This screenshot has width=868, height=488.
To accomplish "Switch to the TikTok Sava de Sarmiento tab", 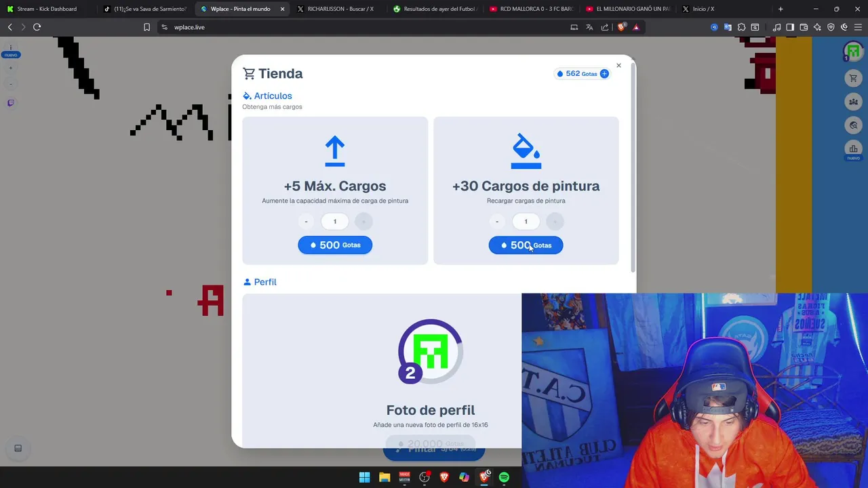I will tap(145, 9).
